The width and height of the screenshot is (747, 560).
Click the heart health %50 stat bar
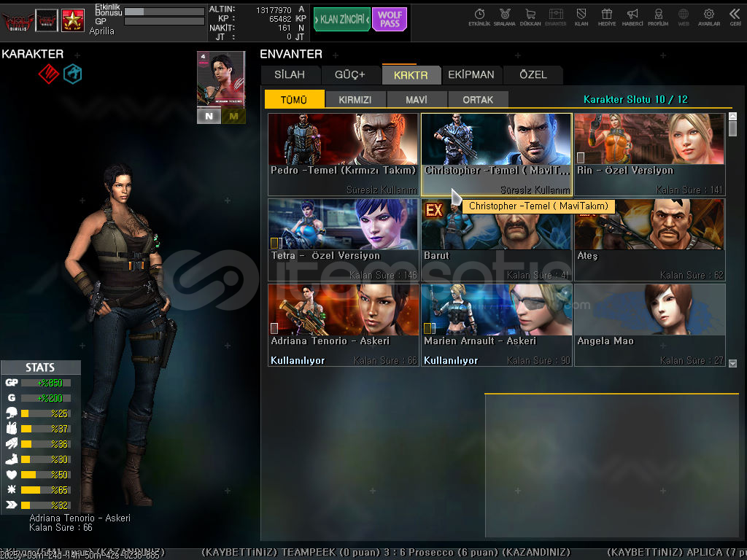[x=46, y=475]
